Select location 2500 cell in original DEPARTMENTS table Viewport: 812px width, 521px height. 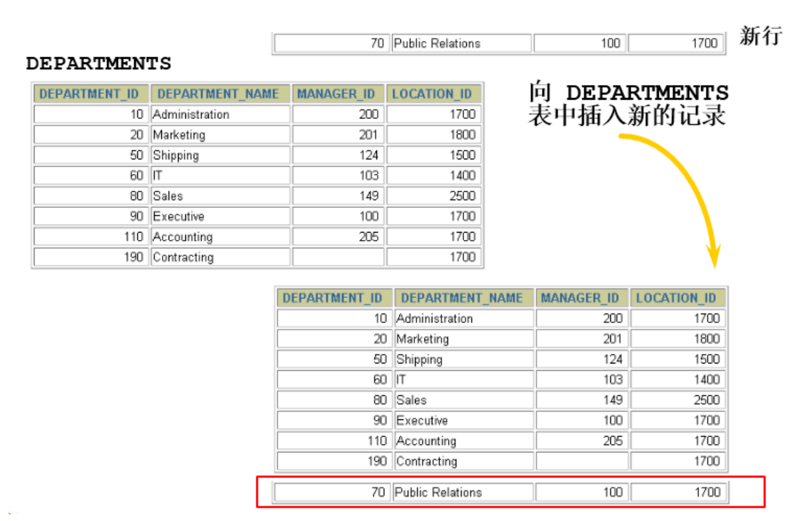[434, 196]
